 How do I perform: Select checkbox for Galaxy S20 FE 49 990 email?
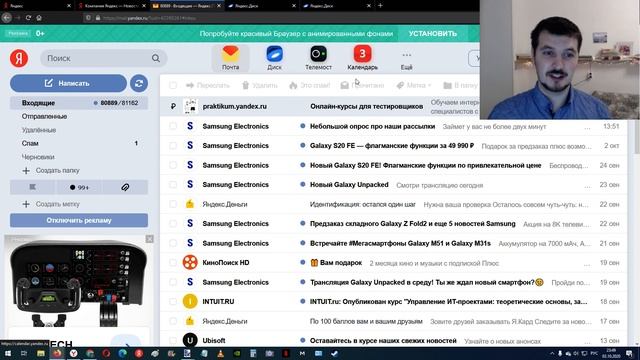(x=173, y=146)
